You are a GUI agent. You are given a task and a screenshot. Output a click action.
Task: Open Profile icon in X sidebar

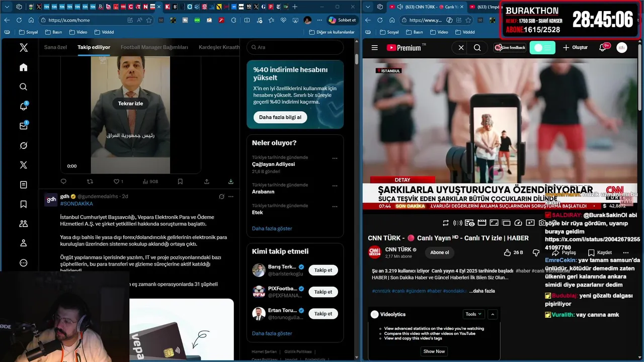[x=23, y=243]
